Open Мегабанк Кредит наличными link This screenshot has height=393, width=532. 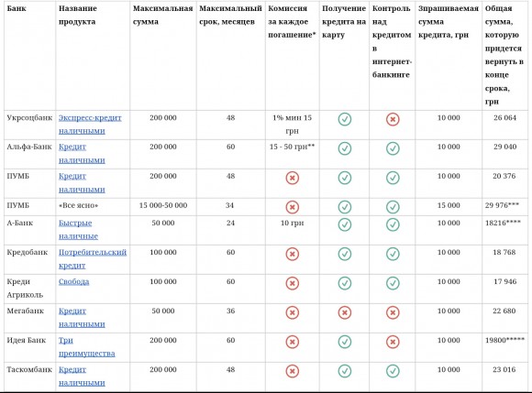point(82,318)
